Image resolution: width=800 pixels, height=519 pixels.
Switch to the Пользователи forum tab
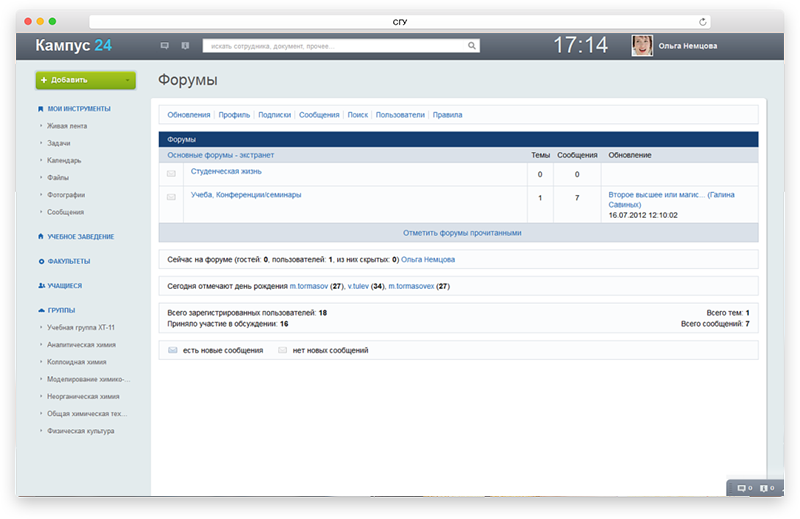400,115
